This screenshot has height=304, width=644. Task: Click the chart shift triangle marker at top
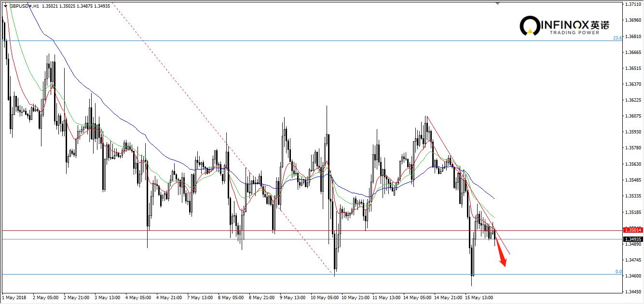click(x=497, y=3)
